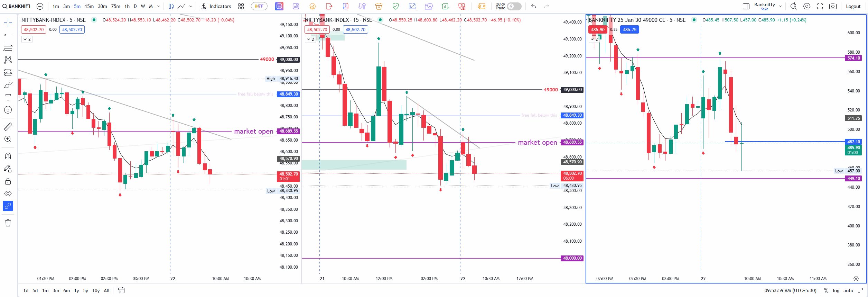Select the crosshair cursor tool
This screenshot has height=297, width=868.
click(8, 23)
